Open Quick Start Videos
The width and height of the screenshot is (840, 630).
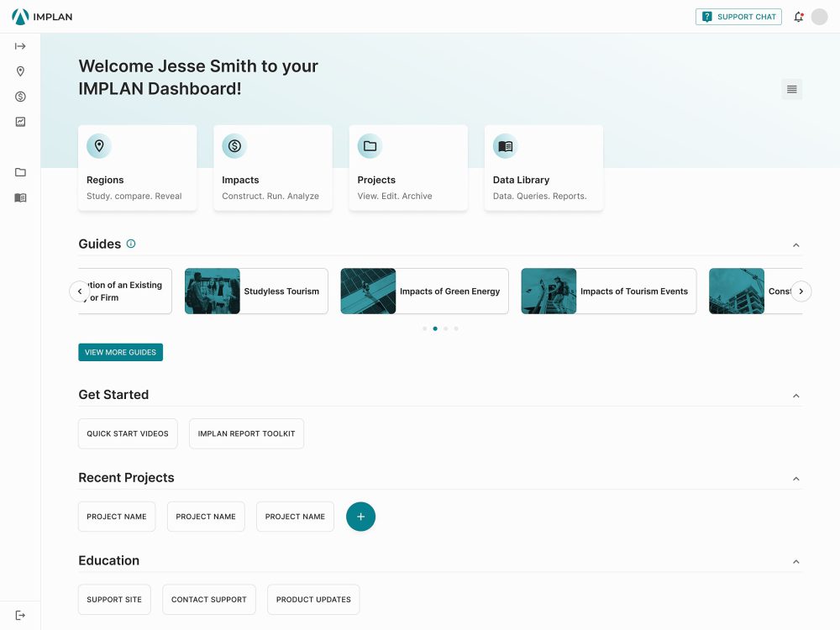click(x=128, y=433)
